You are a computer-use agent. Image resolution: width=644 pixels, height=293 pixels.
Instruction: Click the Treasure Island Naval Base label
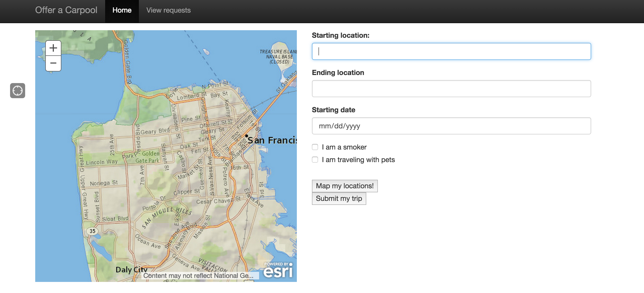(x=279, y=57)
